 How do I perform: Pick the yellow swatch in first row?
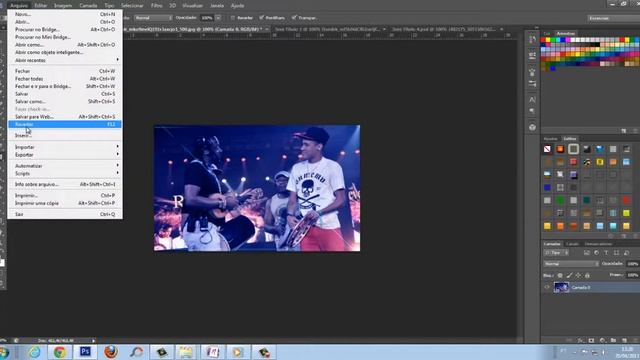548,40
